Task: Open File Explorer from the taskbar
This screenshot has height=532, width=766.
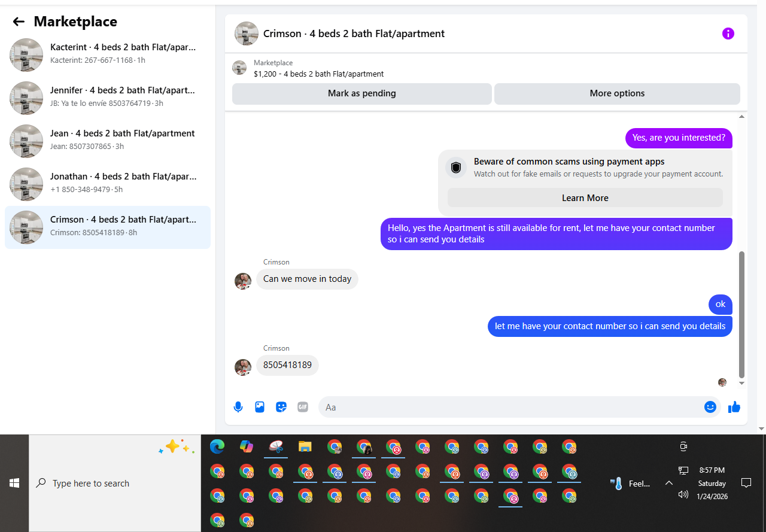Action: [305, 446]
